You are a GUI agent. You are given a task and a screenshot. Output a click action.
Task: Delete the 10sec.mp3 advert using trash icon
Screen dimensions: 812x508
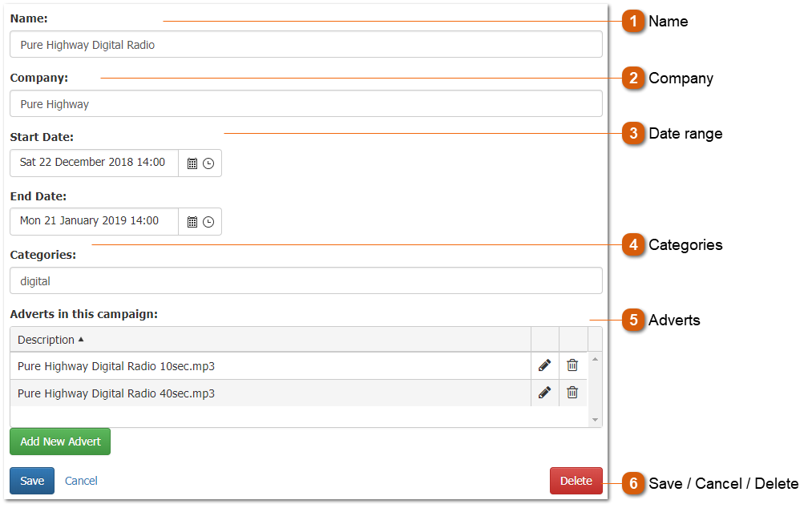572,365
